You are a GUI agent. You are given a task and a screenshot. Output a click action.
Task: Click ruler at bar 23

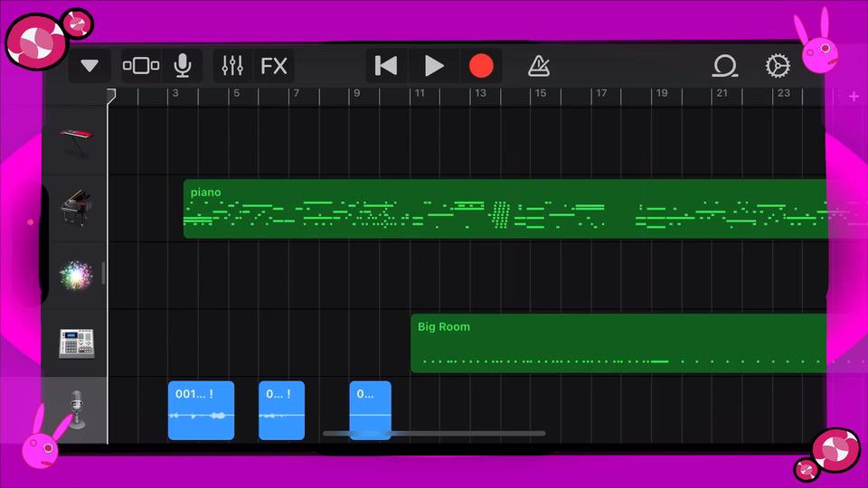(x=783, y=93)
